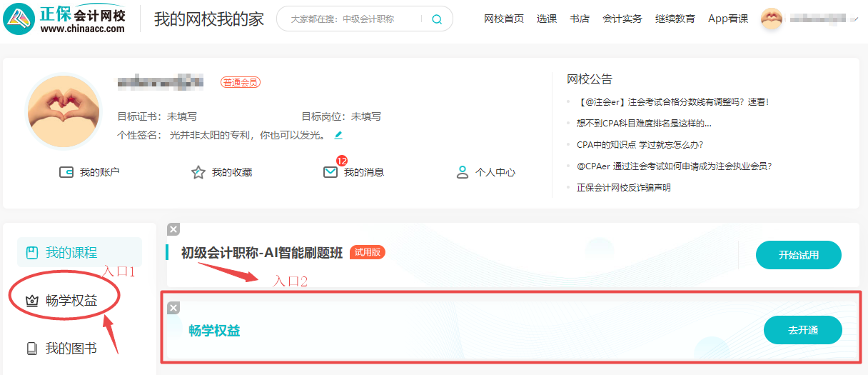Screen dimensions: 868x375
Task: Open the 畅学权益 banner title
Action: click(x=214, y=331)
